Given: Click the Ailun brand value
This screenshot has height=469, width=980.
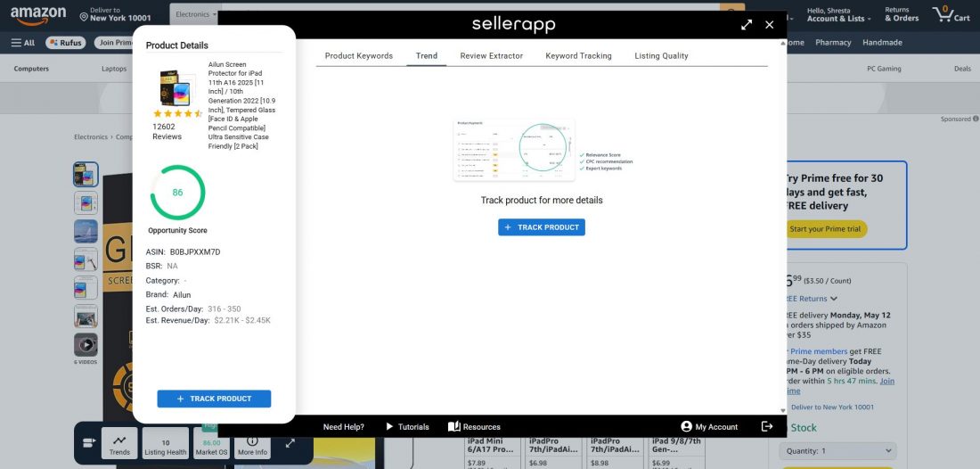Looking at the screenshot, I should [x=182, y=294].
